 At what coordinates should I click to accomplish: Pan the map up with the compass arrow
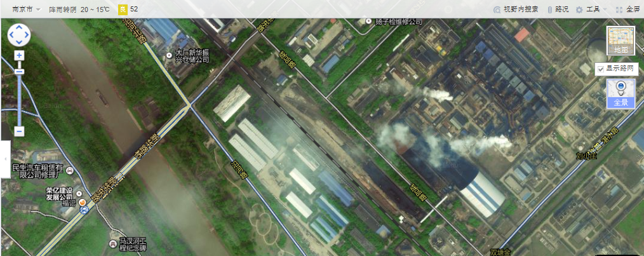coord(19,28)
